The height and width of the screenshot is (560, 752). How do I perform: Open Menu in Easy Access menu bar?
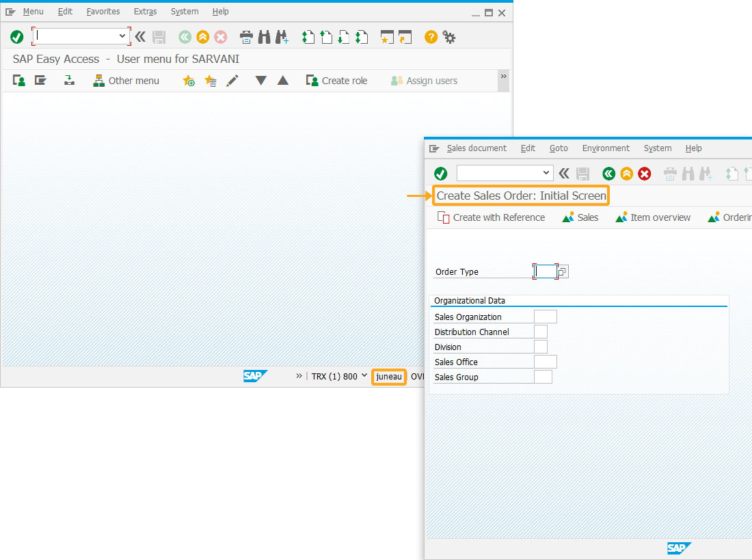33,12
